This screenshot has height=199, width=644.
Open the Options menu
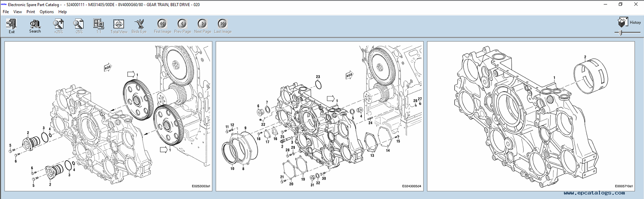pos(47,12)
